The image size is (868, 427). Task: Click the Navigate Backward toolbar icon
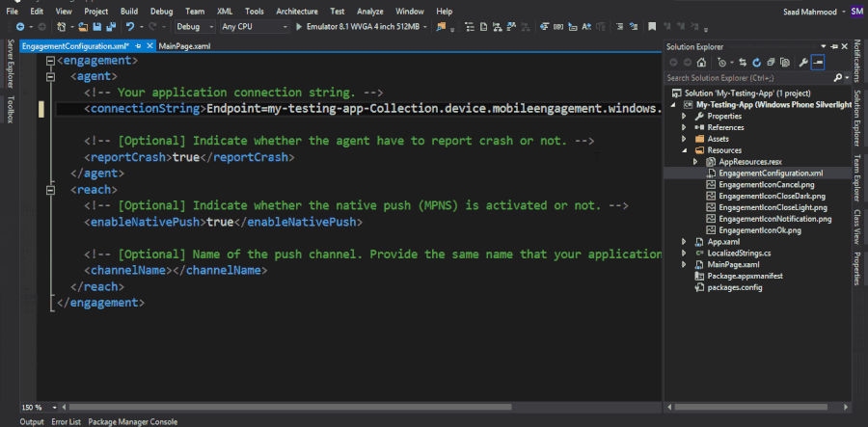[20, 27]
